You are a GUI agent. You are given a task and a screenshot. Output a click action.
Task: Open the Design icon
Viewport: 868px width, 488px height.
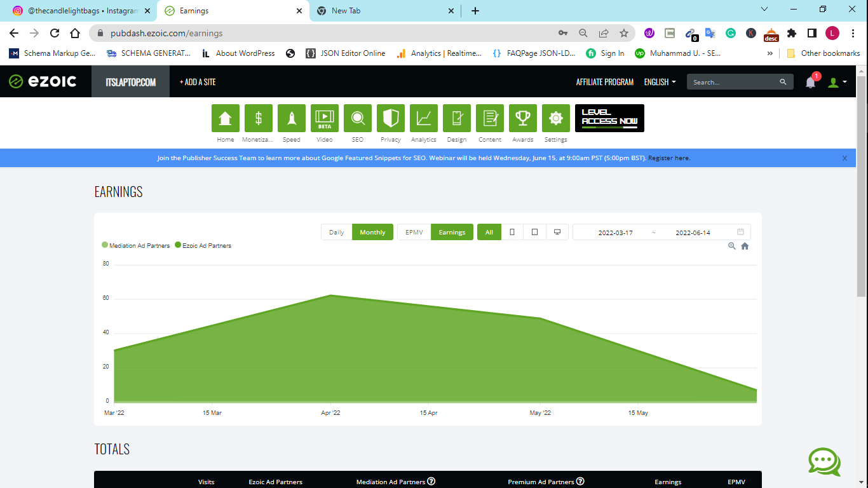456,118
